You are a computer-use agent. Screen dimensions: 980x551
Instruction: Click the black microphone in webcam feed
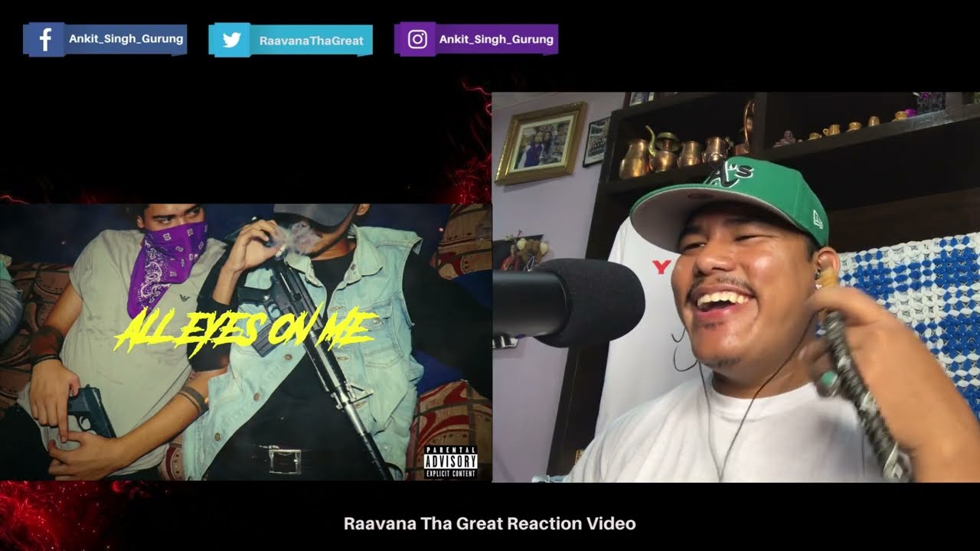click(x=568, y=302)
